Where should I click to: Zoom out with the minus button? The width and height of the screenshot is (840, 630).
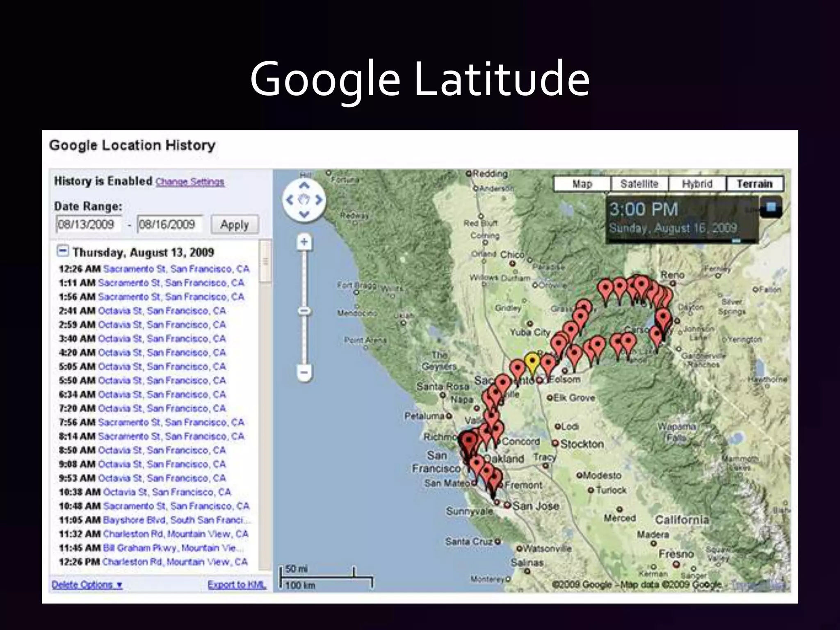(304, 373)
